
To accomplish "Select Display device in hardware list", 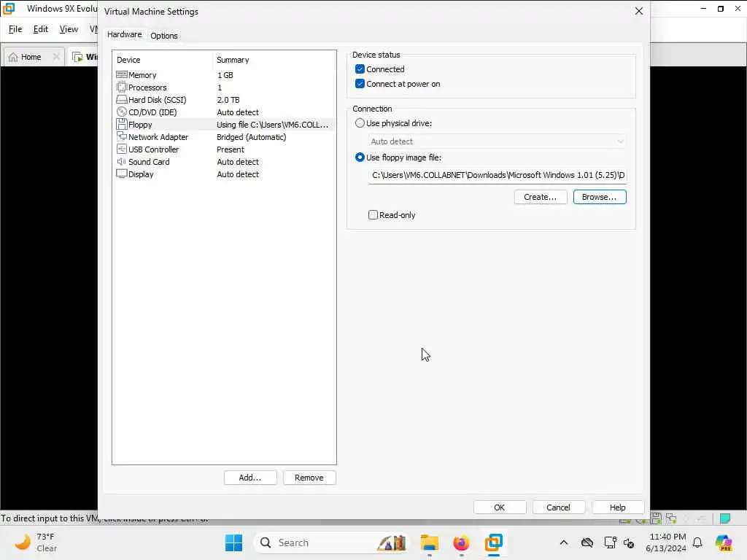I will pyautogui.click(x=224, y=174).
